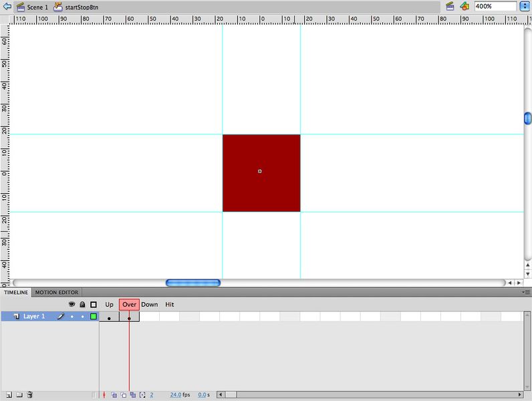Viewport: 532px width, 401px height.
Task: Click the Lock All Layers padlock icon
Action: [x=82, y=305]
